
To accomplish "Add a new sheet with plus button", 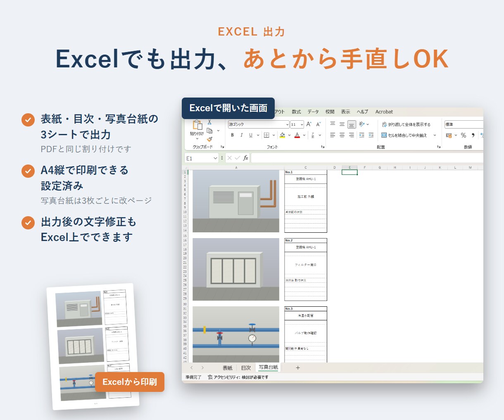I will coord(298,367).
